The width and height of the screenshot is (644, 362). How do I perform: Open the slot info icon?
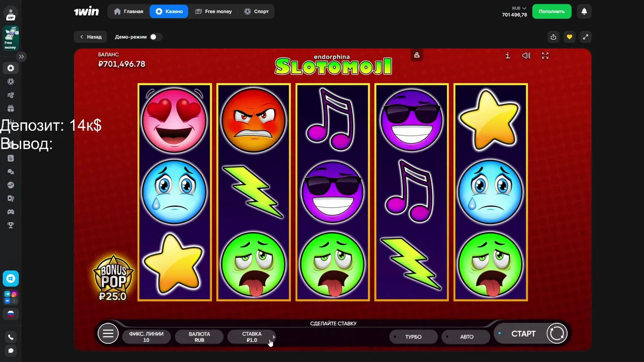coord(508,56)
